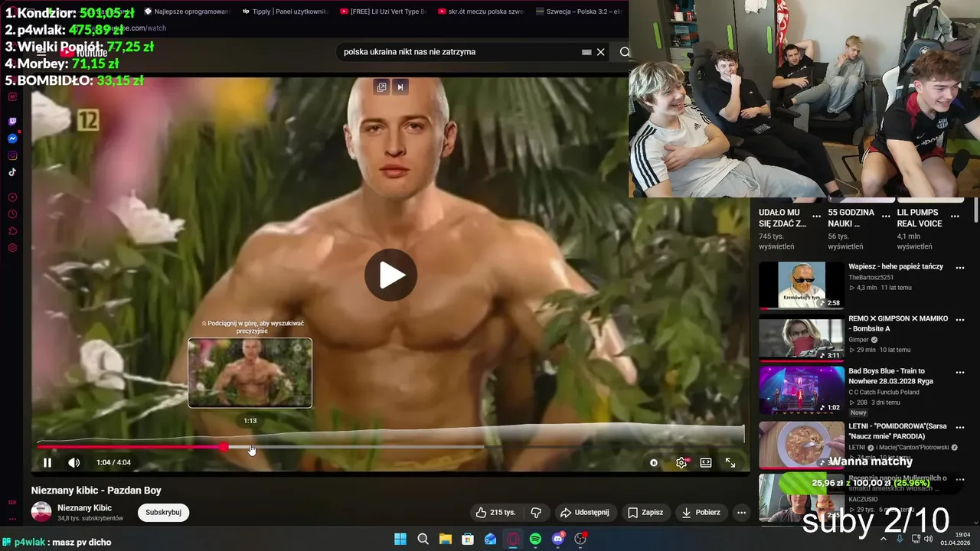Open the LIL PUMPS REAL VOICE video
This screenshot has height=551, width=980.
920,218
